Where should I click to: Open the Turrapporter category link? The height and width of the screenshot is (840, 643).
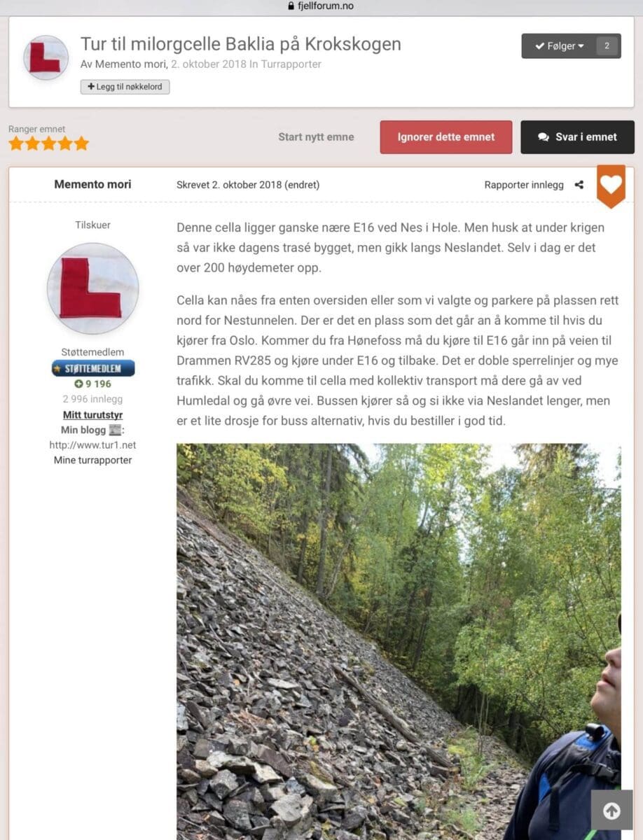tap(291, 64)
